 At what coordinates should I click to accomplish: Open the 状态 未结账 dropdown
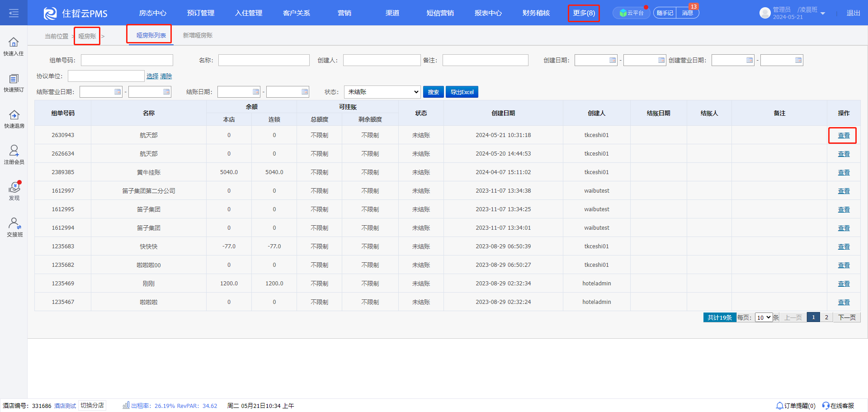pyautogui.click(x=382, y=92)
